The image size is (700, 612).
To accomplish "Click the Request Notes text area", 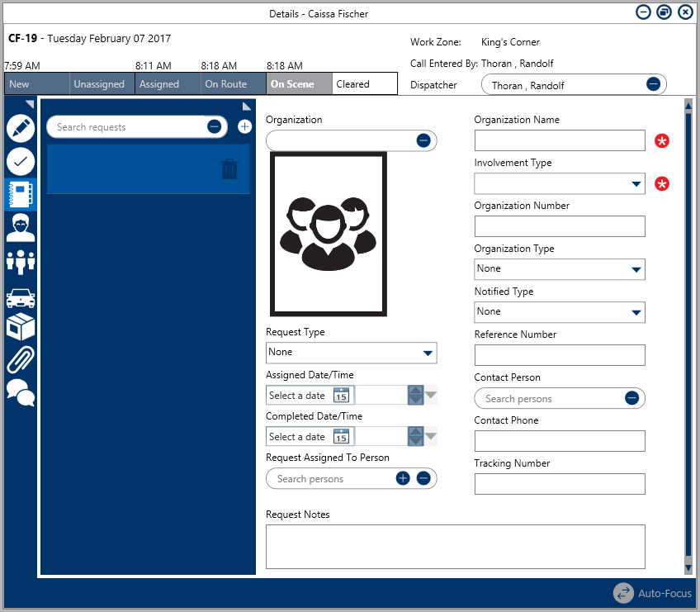I will (x=455, y=546).
